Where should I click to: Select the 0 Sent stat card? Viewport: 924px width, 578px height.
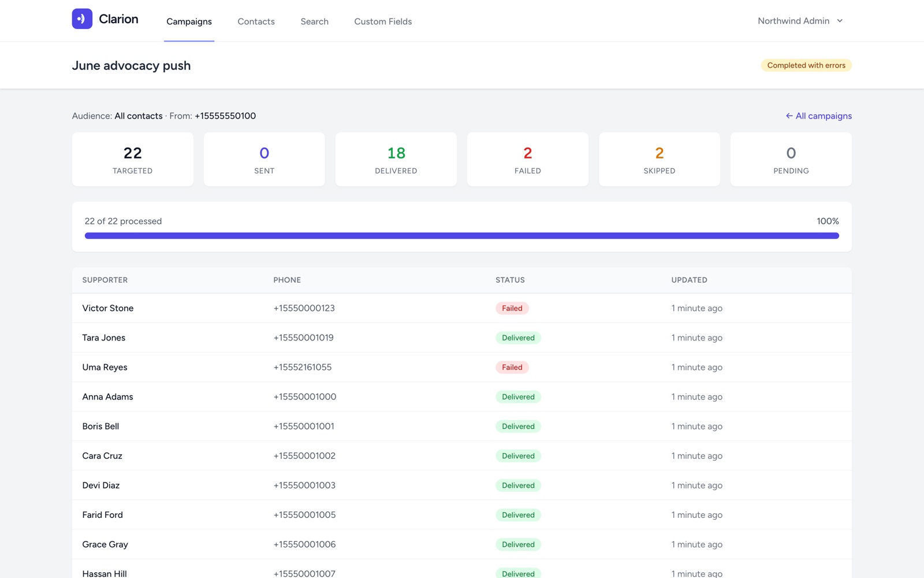pyautogui.click(x=264, y=160)
